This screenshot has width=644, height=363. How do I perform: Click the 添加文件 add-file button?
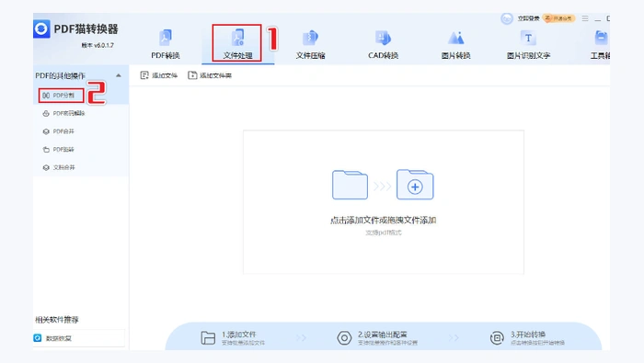click(x=158, y=75)
